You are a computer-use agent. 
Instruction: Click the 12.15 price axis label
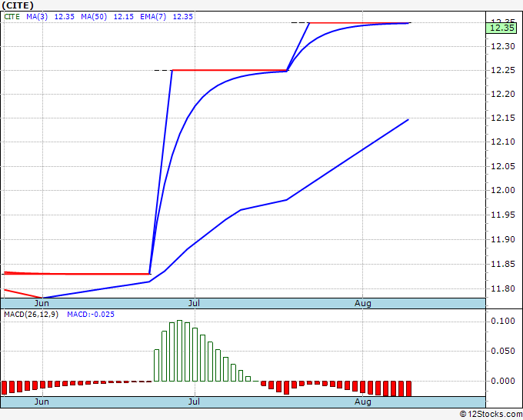(x=503, y=118)
